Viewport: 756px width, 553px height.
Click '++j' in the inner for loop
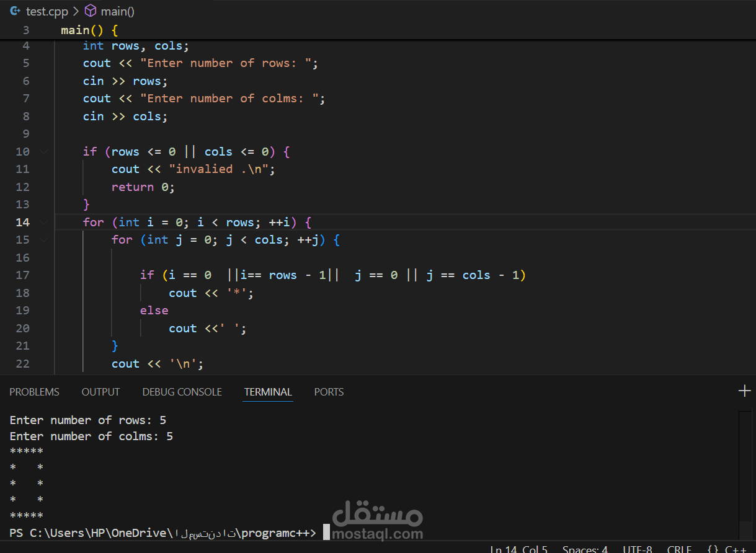point(308,239)
